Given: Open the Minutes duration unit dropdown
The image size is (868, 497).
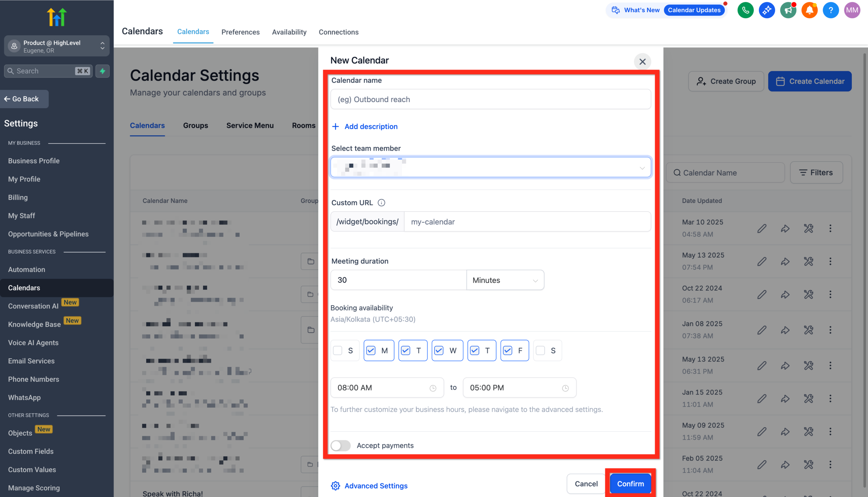Looking at the screenshot, I should 505,280.
